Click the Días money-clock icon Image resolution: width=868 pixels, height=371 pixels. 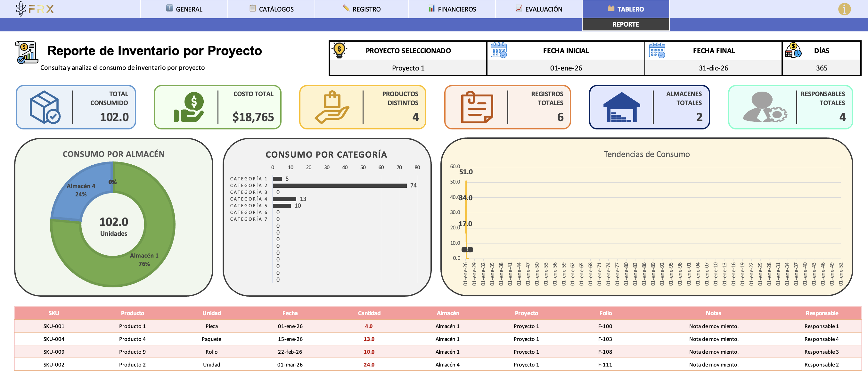(x=793, y=51)
